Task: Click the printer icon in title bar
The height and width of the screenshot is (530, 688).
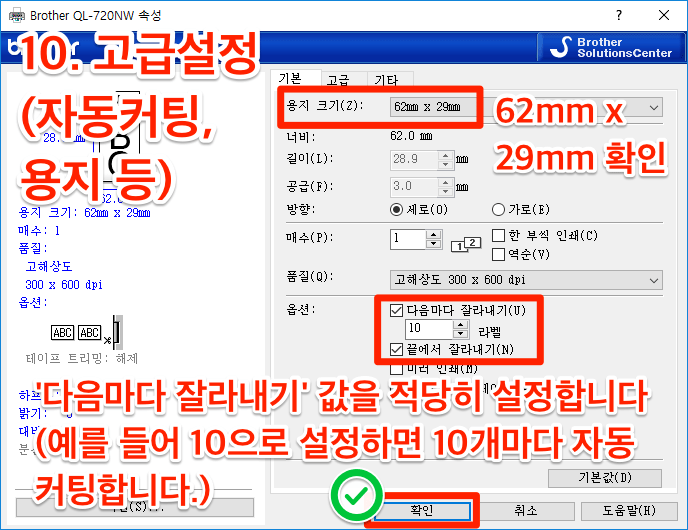Action: tap(17, 16)
